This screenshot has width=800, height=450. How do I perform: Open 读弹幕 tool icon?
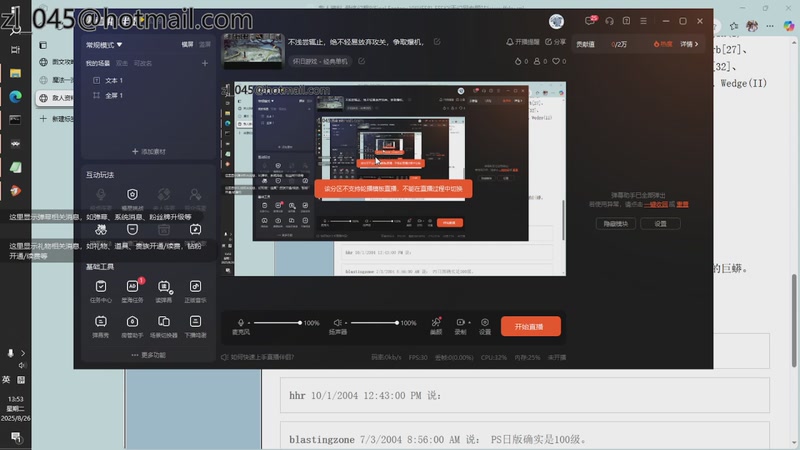pyautogui.click(x=164, y=291)
